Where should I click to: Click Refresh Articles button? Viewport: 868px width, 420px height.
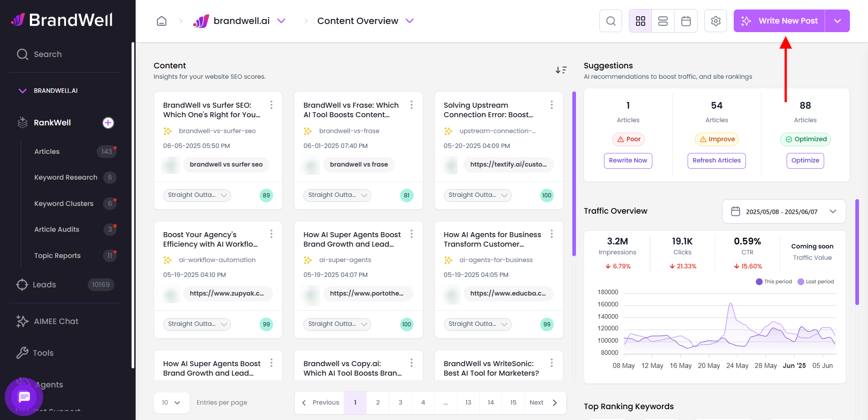(717, 161)
